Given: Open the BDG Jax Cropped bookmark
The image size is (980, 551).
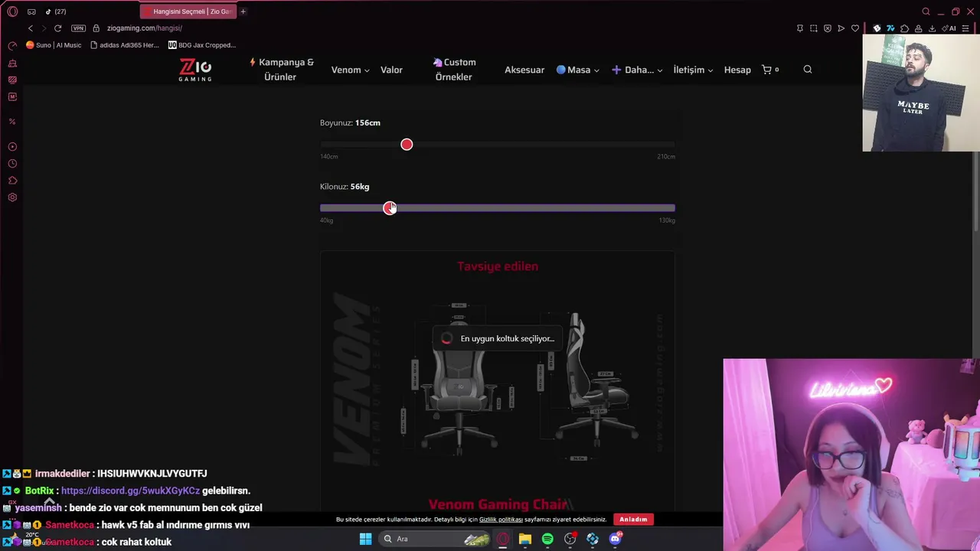Looking at the screenshot, I should click(202, 45).
